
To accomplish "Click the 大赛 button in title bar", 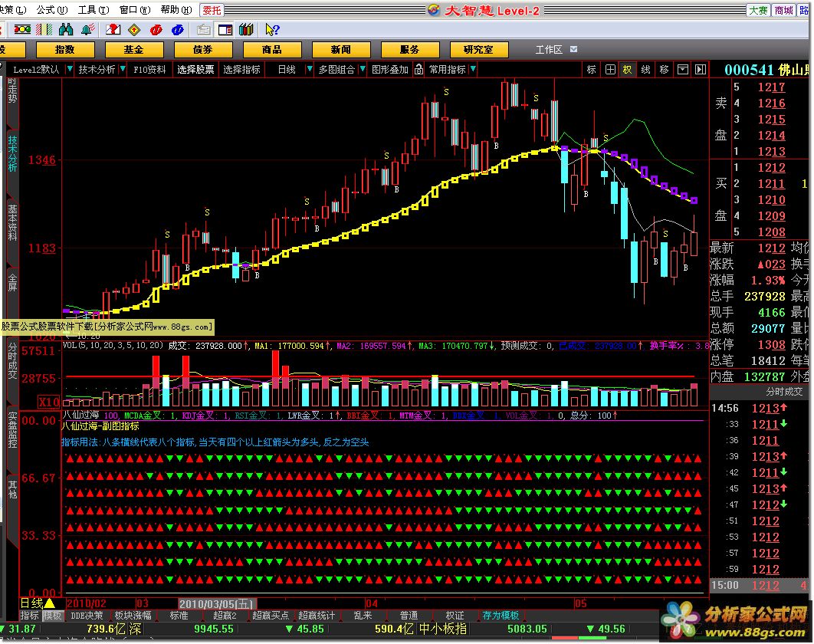I will click(x=759, y=11).
